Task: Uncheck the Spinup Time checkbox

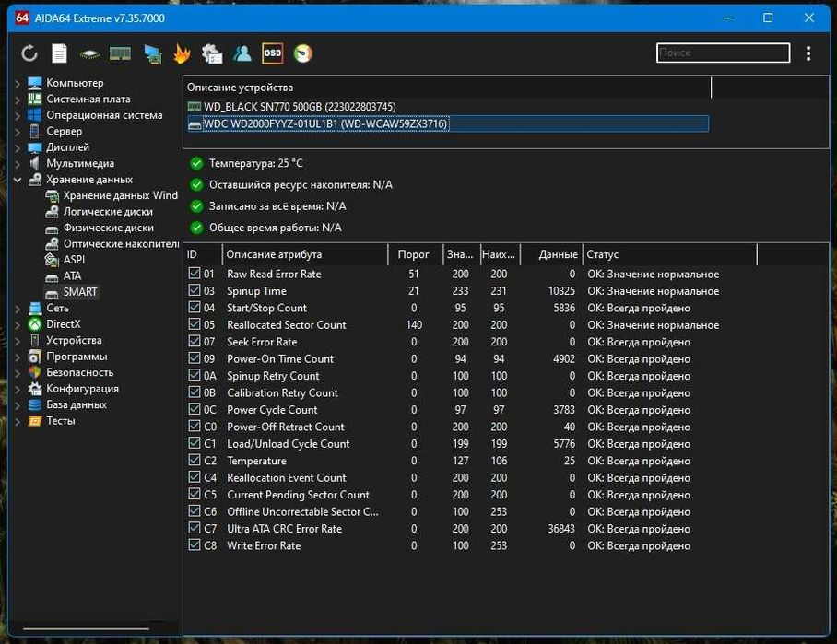Action: (x=195, y=290)
